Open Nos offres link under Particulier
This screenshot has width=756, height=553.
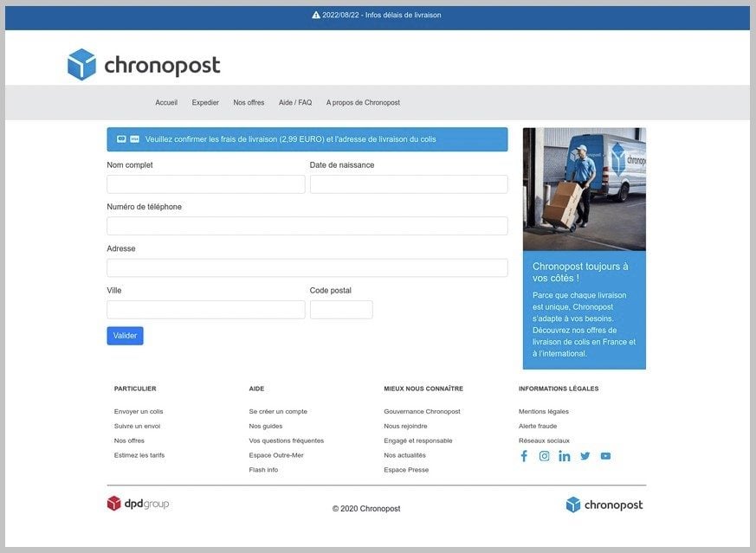point(129,440)
